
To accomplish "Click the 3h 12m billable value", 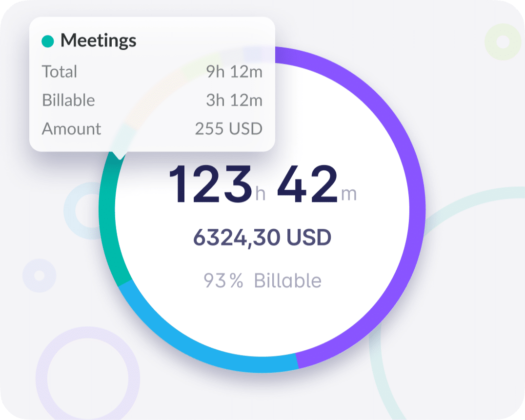I will [x=234, y=100].
